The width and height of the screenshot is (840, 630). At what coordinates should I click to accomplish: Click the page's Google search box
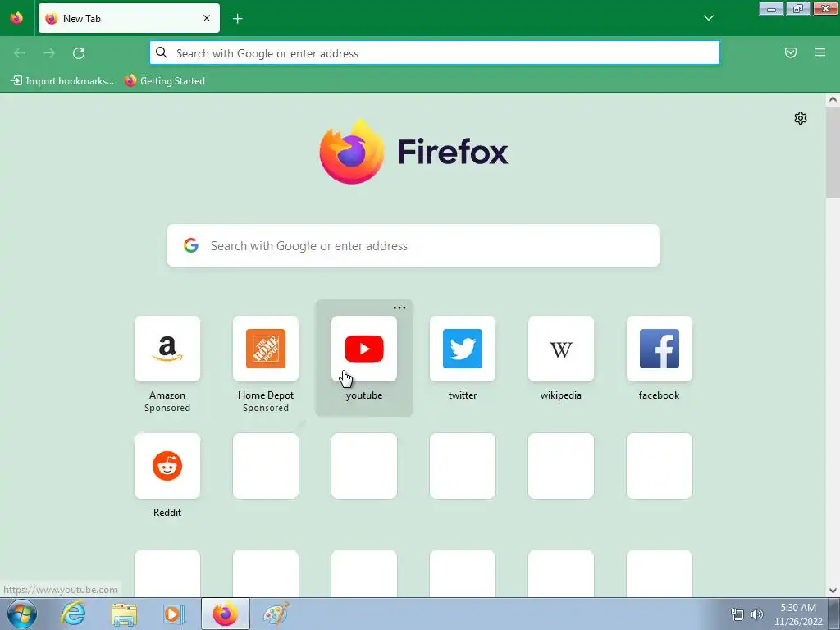click(413, 245)
